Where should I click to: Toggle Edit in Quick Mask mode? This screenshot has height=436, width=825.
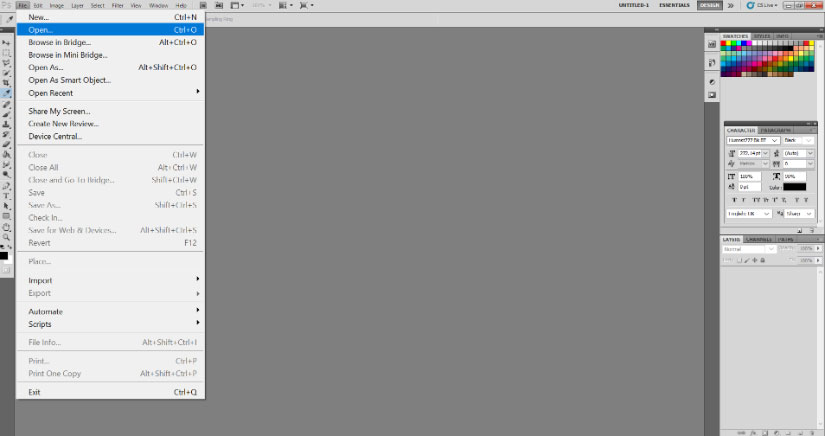[6, 269]
